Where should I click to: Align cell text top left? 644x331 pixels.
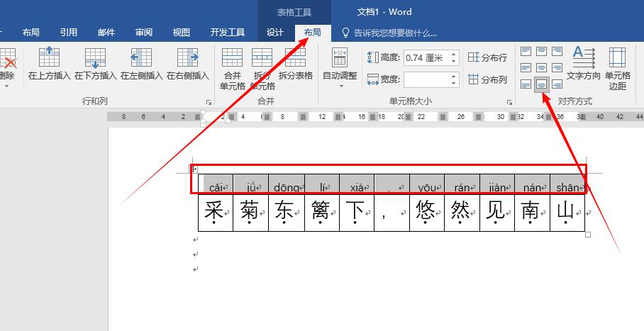(x=526, y=51)
